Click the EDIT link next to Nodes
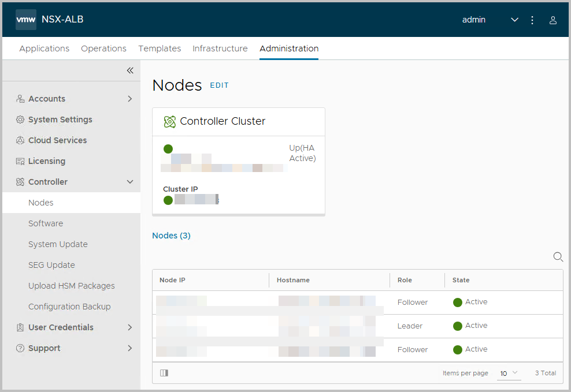Viewport: 571px width, 392px height. (x=219, y=85)
